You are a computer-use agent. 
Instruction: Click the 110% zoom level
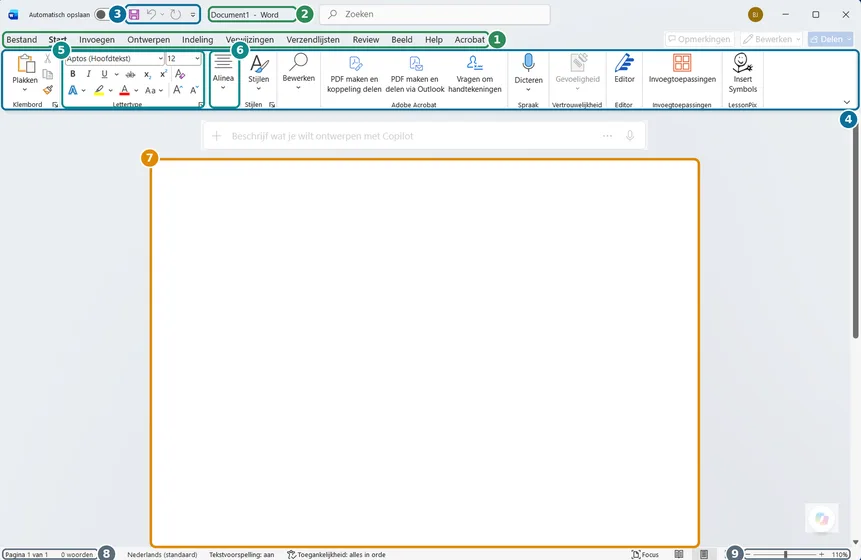point(839,555)
